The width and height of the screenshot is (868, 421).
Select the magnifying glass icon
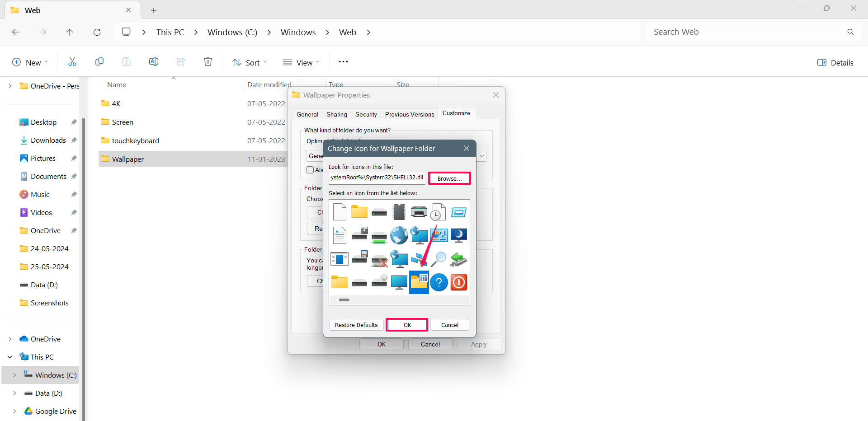(439, 259)
